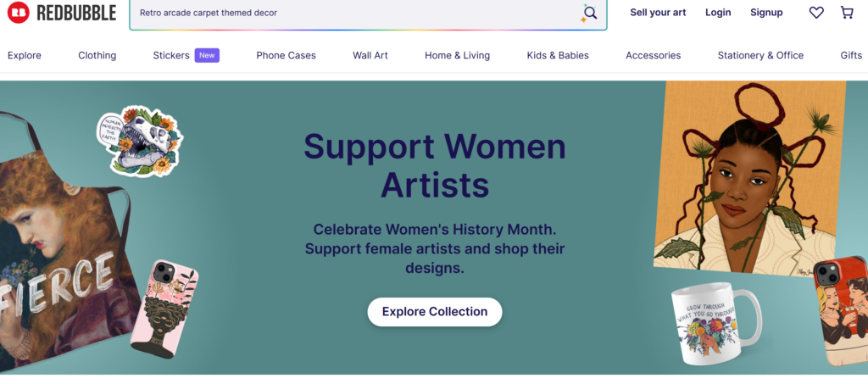Click the dinosaur skull sticker image
The height and width of the screenshot is (384, 868).
click(140, 141)
